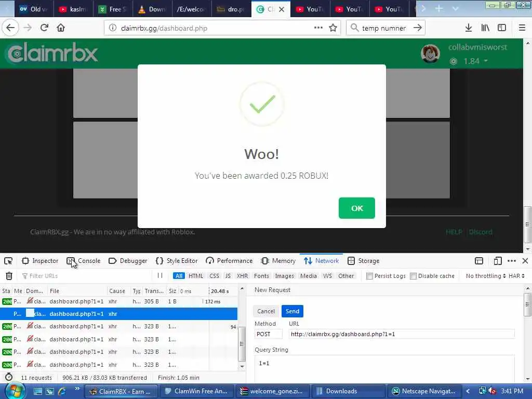Pick an element with the inspector picker
The height and width of the screenshot is (399, 532).
point(8,261)
